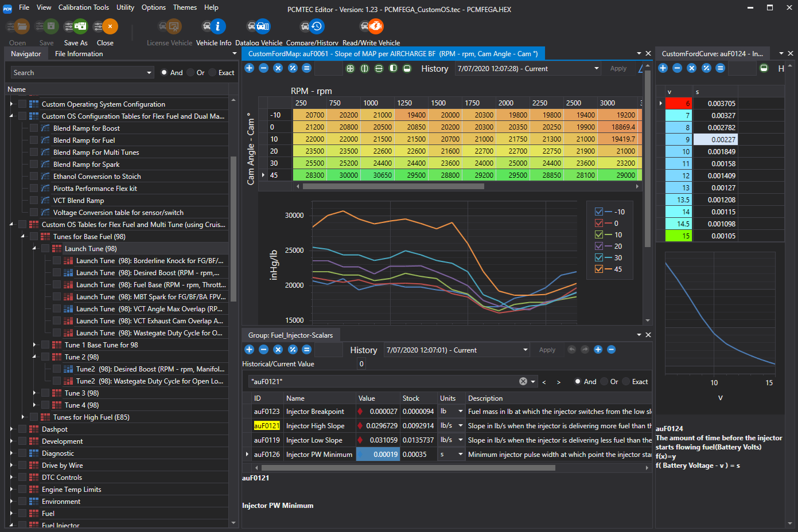Click the multiply icon in auF0061 map toolbar
This screenshot has width=798, height=532.
(278, 68)
